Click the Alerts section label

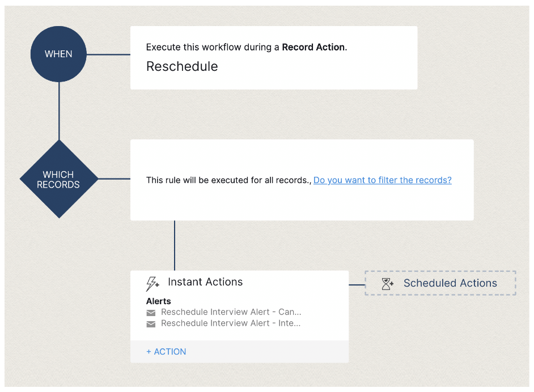(x=158, y=301)
